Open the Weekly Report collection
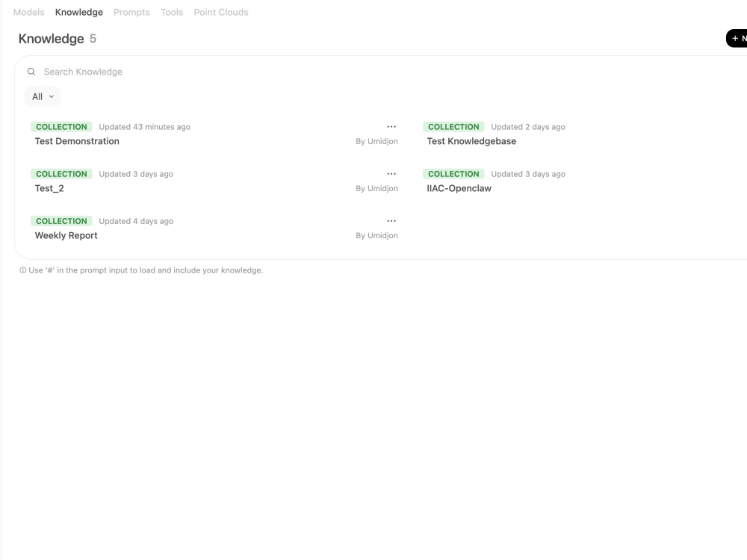This screenshot has height=560, width=747. coord(66,236)
